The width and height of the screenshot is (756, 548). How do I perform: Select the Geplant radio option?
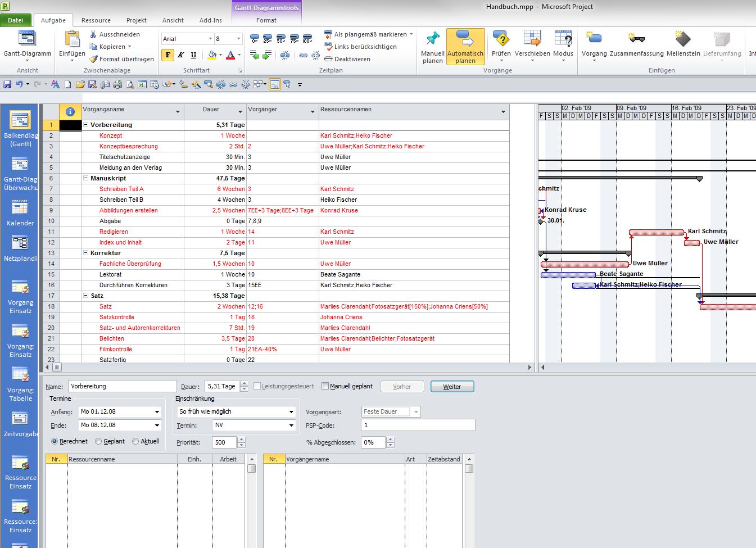pos(98,441)
